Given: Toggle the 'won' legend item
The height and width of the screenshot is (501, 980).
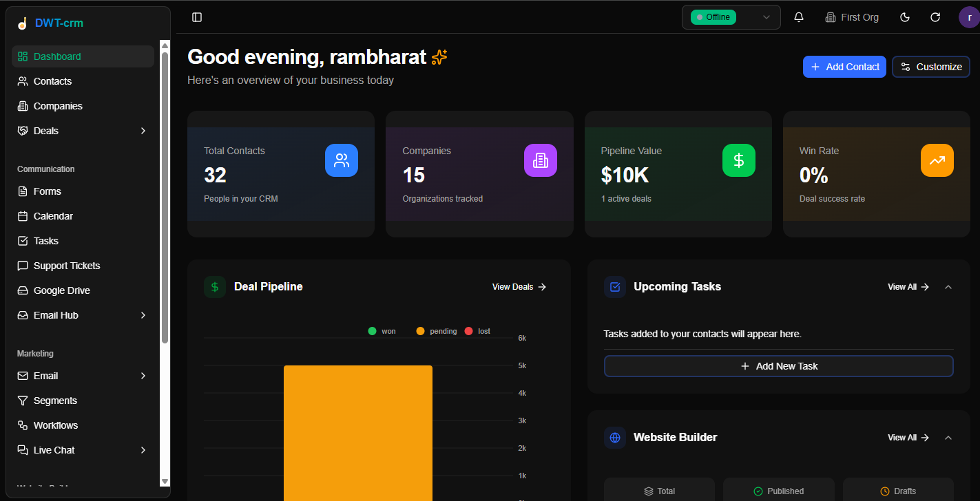Looking at the screenshot, I should [x=382, y=331].
